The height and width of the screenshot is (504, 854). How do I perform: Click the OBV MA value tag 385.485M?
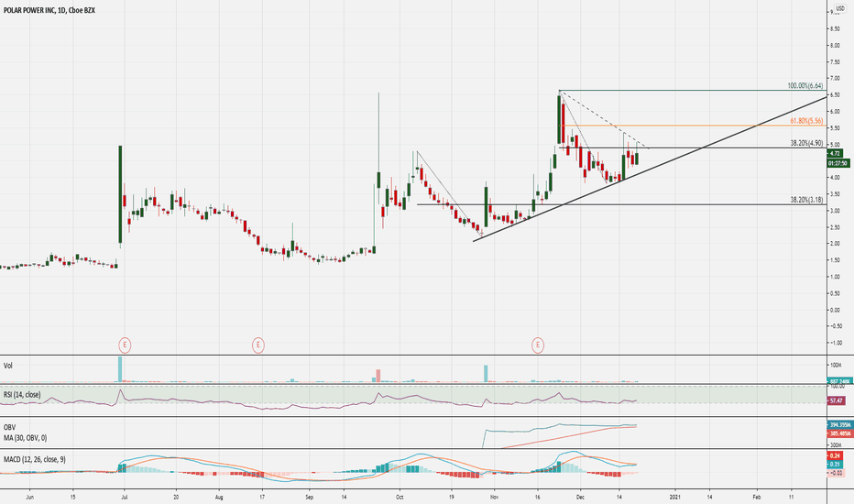pos(840,433)
